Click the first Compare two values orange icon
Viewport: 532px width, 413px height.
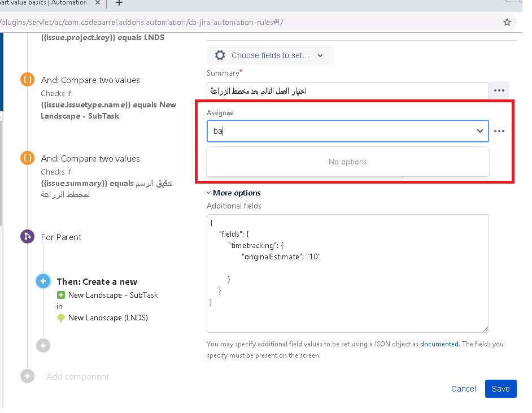[x=28, y=80]
